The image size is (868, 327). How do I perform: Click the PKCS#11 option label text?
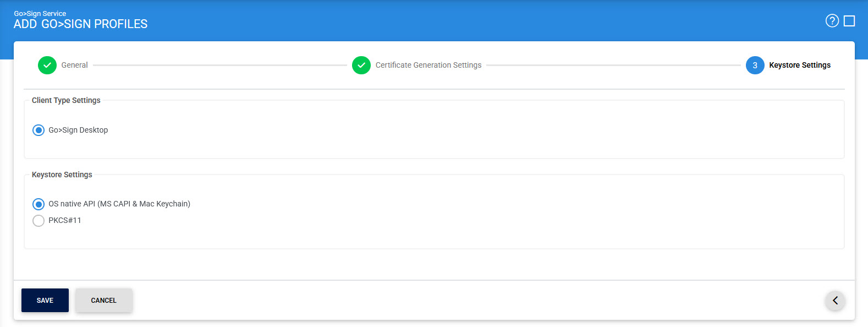point(65,220)
